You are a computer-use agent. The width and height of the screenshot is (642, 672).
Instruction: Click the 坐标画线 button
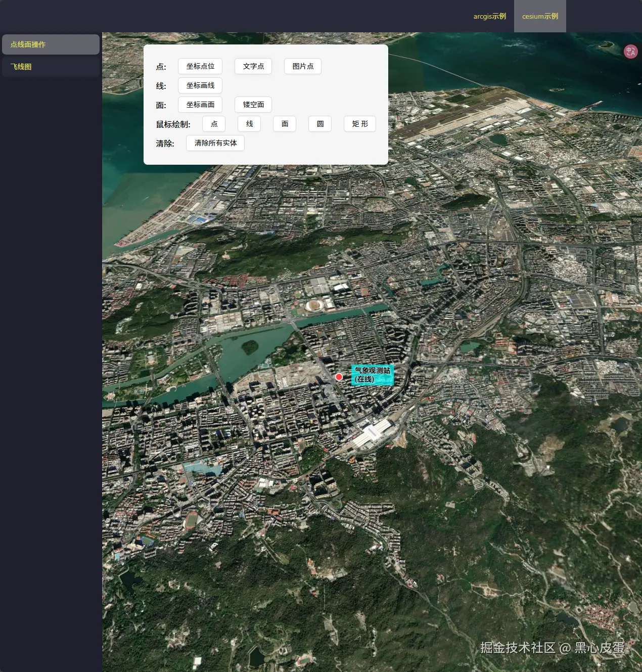[x=200, y=85]
